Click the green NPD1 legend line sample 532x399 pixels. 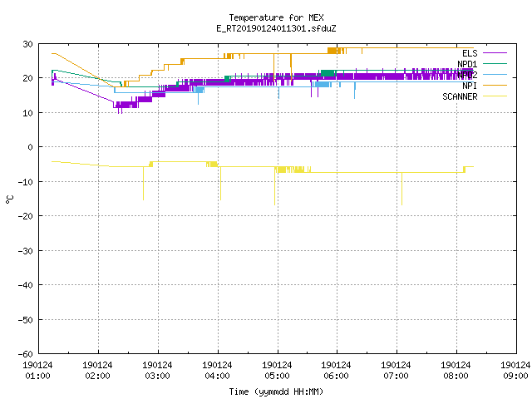(495, 63)
